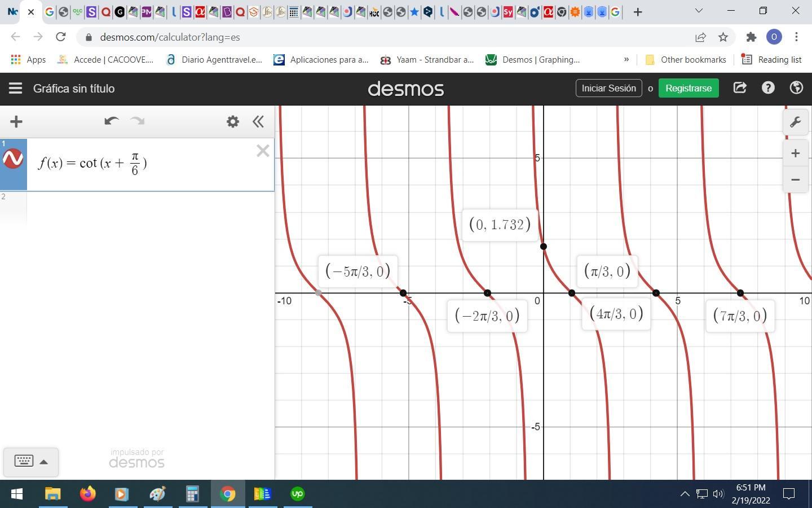Zoom in on the graph
This screenshot has width=812, height=508.
click(x=795, y=154)
